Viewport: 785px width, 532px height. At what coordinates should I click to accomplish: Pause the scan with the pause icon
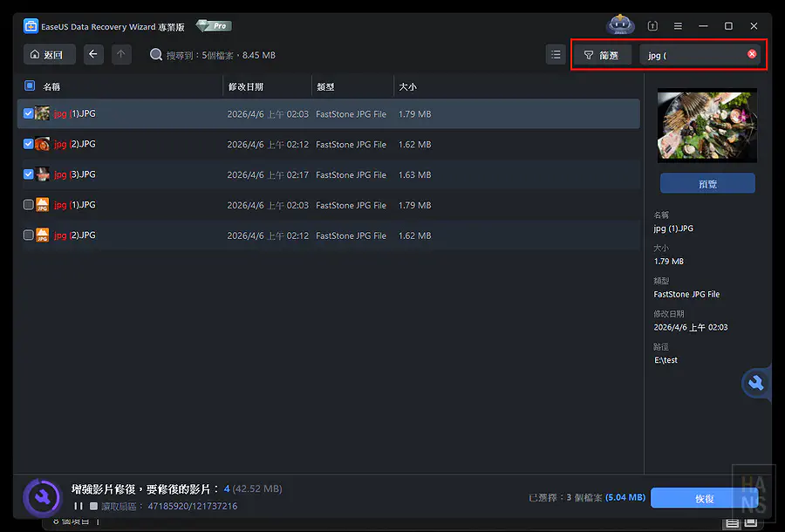coord(78,506)
